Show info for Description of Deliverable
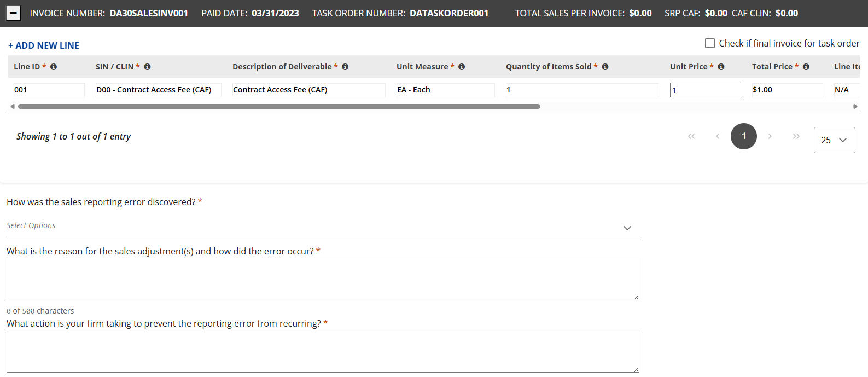 345,67
